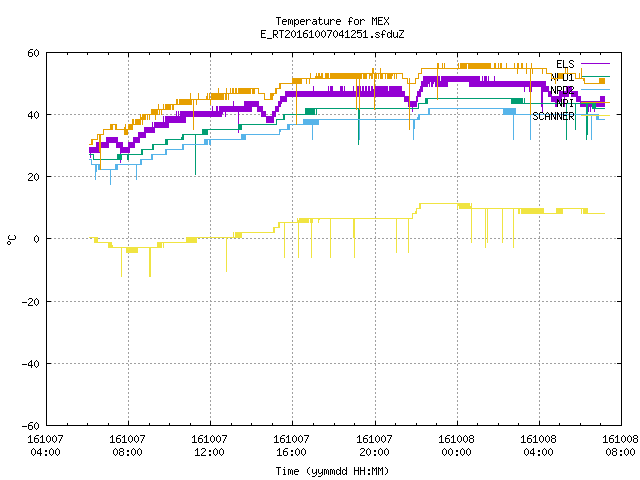The height and width of the screenshot is (480, 640).
Task: Click the x-axis label 161008 00:00
Action: tap(456, 445)
